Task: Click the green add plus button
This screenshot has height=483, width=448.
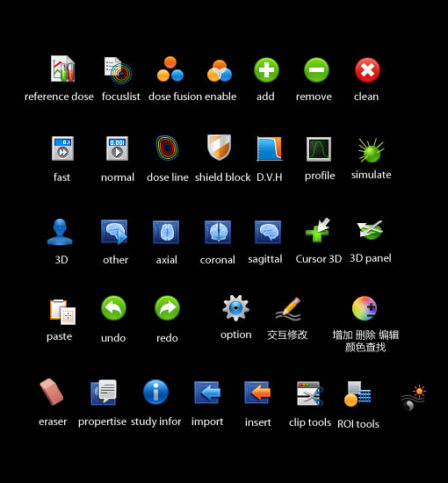Action: pyautogui.click(x=266, y=70)
